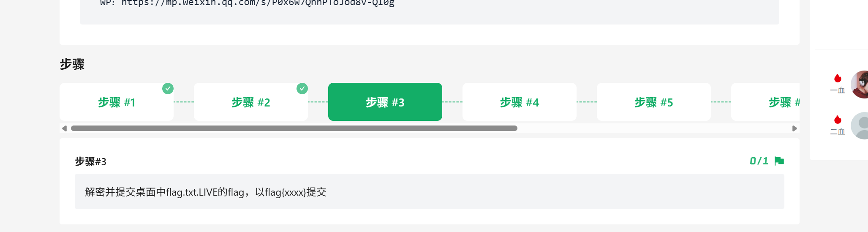Open the first-blood user's avatar
Viewport: 868px width, 232px height.
(860, 85)
